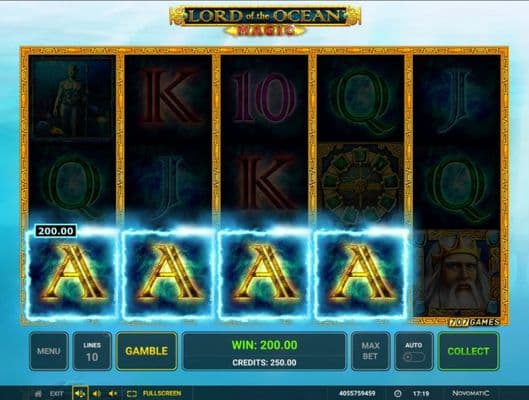Open the game Menu

(x=49, y=351)
